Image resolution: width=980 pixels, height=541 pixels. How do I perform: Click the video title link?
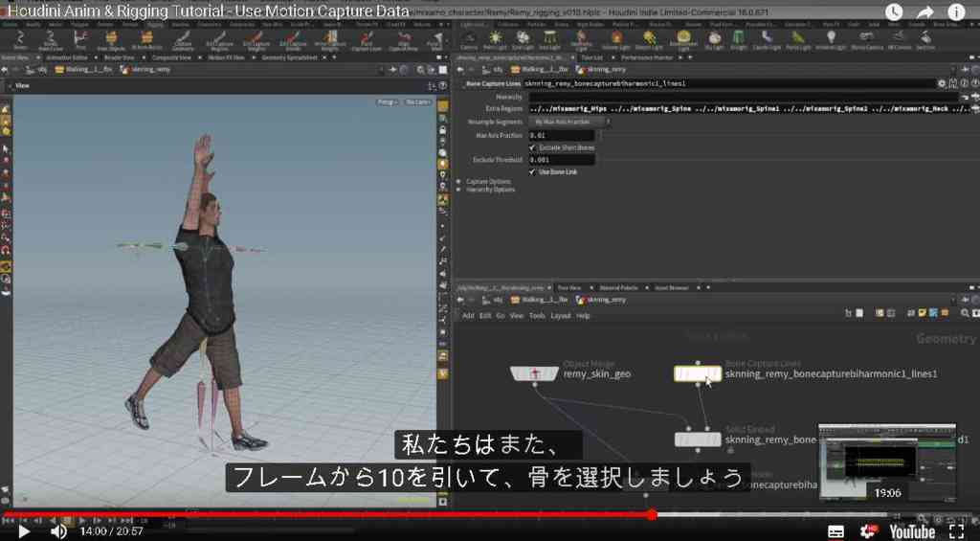208,11
